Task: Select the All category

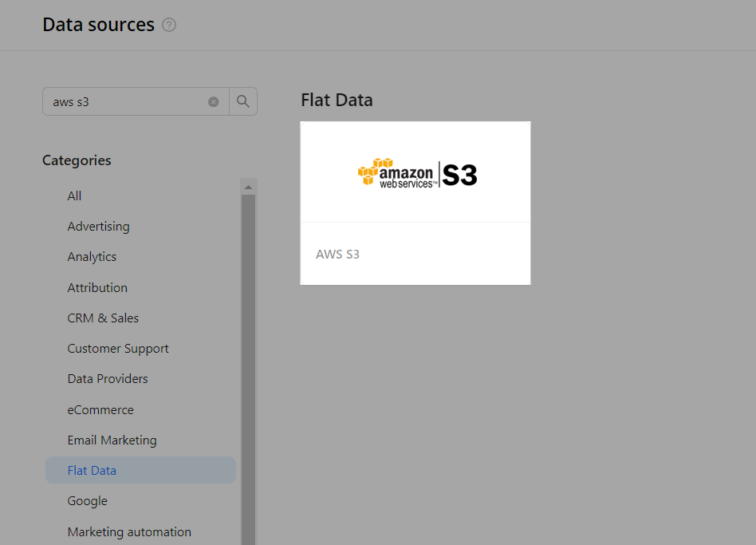Action: (x=74, y=195)
